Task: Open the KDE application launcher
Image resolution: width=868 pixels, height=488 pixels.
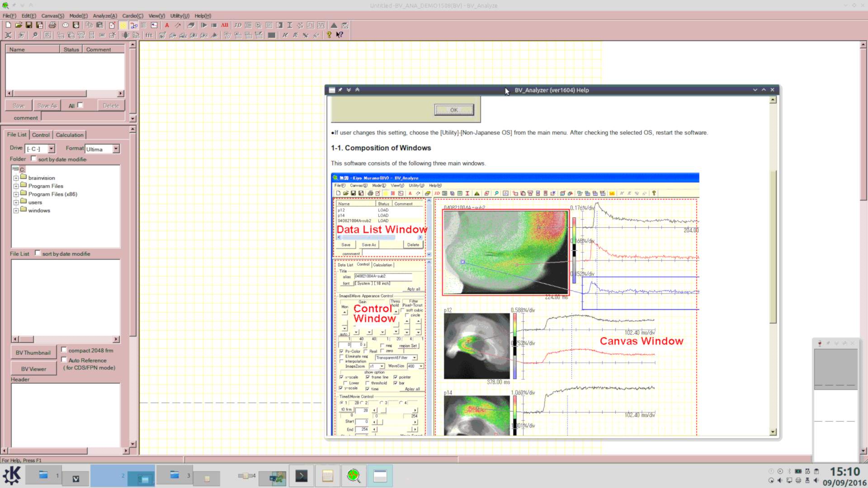Action: (12, 476)
